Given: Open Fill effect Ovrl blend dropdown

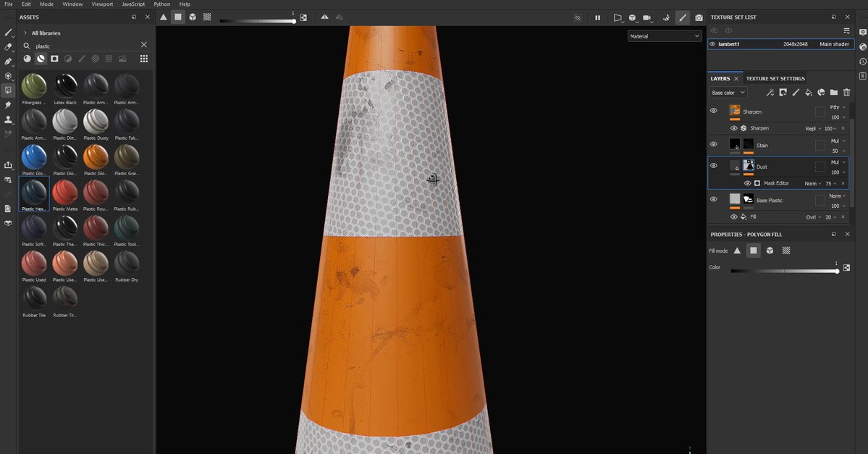Looking at the screenshot, I should click(x=814, y=218).
